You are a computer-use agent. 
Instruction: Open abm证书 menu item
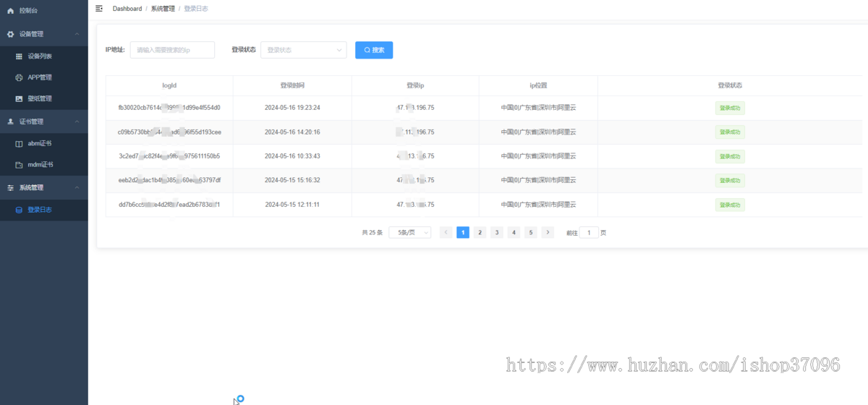point(44,144)
